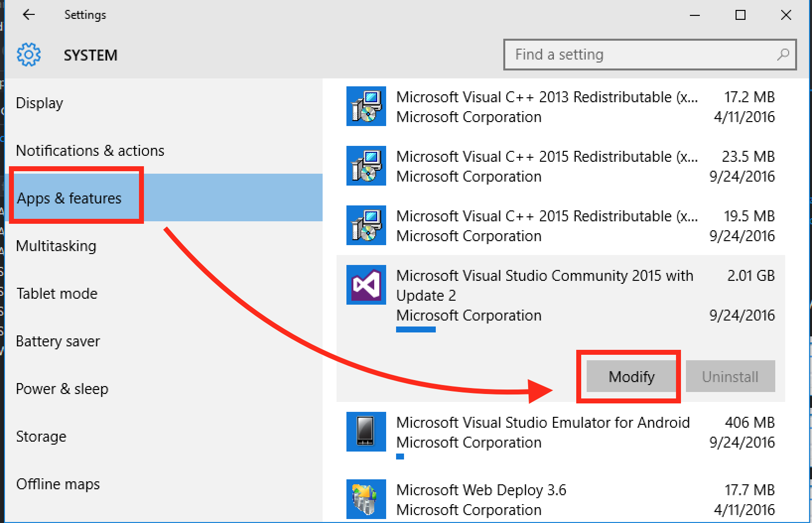Select Apps & features in sidebar
812x523 pixels.
point(164,197)
